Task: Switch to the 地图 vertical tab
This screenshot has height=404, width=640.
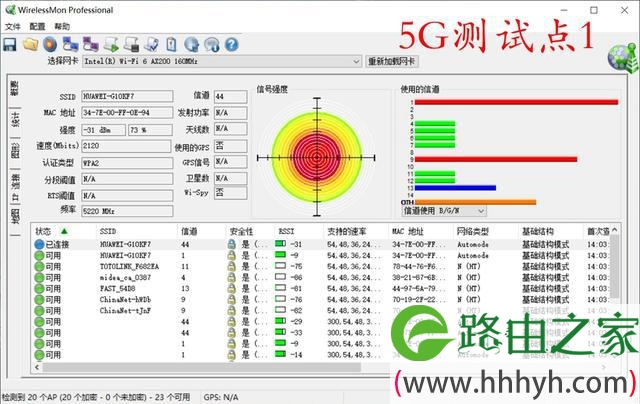Action: pos(15,218)
